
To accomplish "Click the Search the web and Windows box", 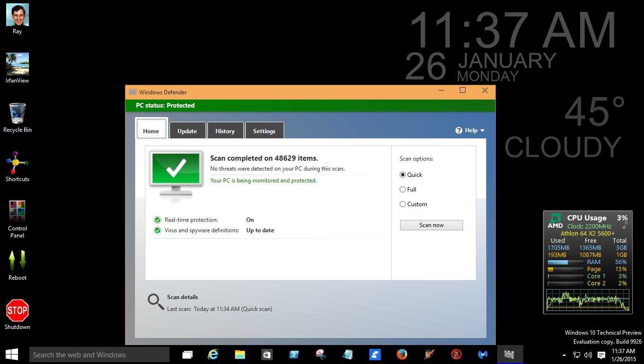I will pyautogui.click(x=99, y=355).
